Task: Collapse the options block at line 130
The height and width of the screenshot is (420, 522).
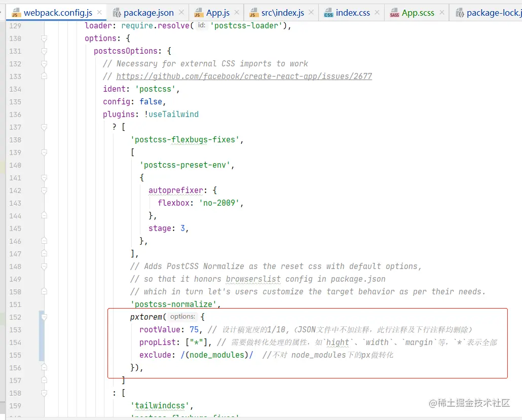Action: 44,39
